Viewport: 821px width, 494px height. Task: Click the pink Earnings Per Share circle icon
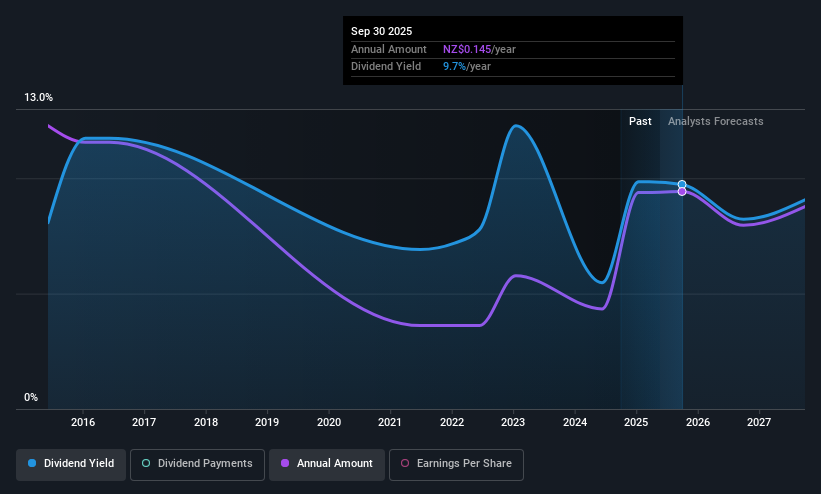pyautogui.click(x=405, y=463)
